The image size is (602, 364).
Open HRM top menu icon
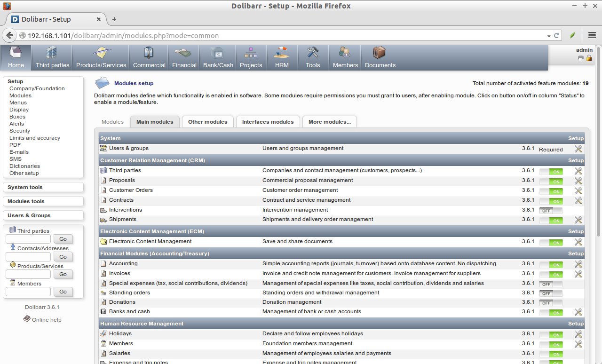point(282,53)
